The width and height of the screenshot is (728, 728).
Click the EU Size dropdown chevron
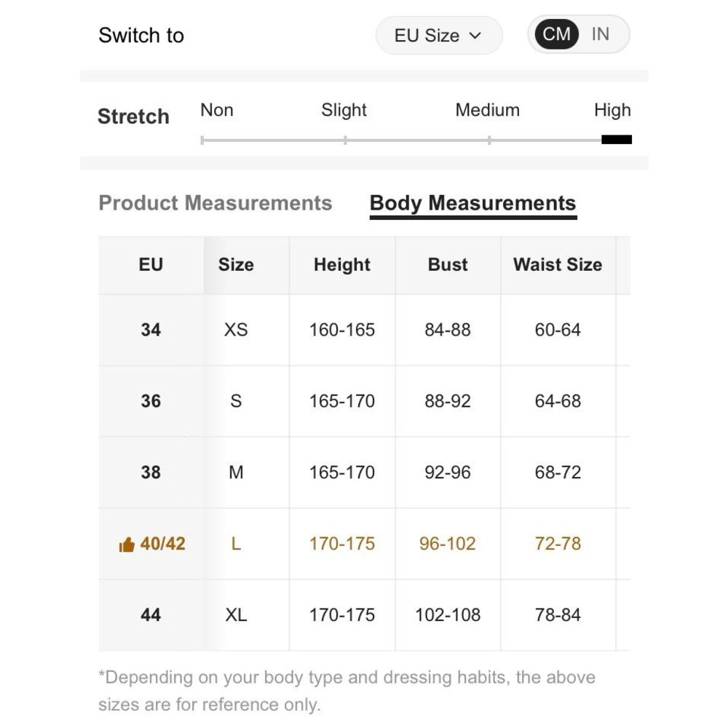point(476,36)
